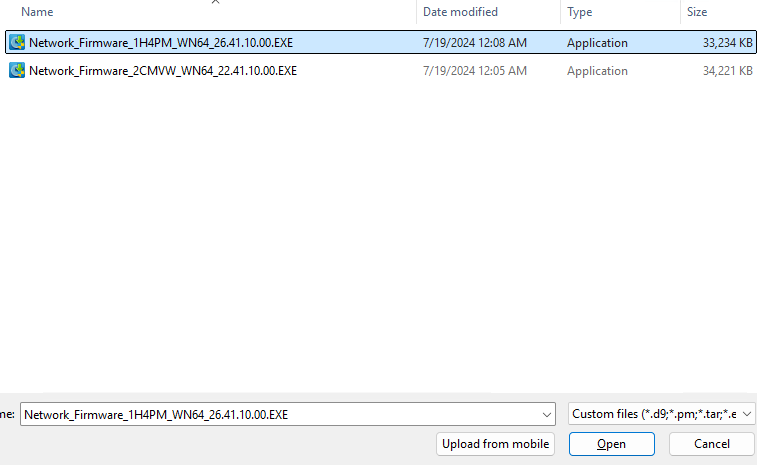Expand the file name history dropdown arrow
The width and height of the screenshot is (757, 465).
[x=547, y=414]
